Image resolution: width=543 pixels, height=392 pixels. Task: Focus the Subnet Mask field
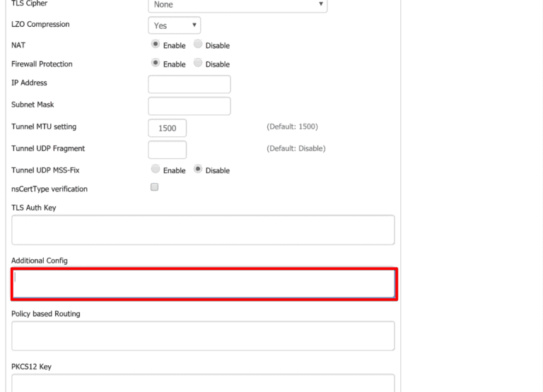click(x=189, y=106)
